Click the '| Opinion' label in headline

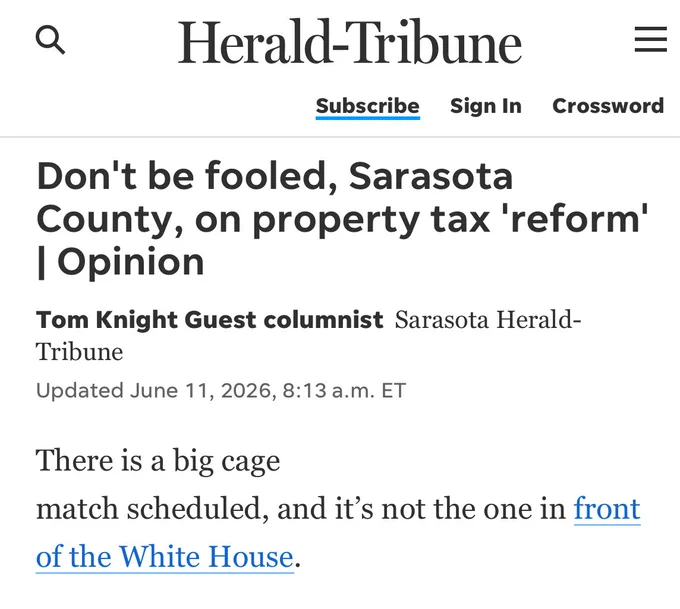coord(121,262)
